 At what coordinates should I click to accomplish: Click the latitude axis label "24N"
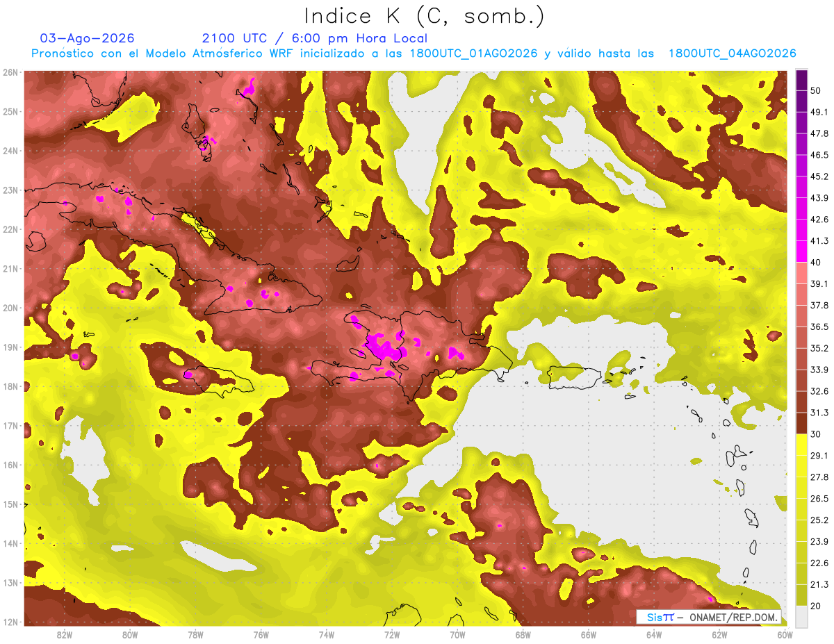tap(10, 151)
